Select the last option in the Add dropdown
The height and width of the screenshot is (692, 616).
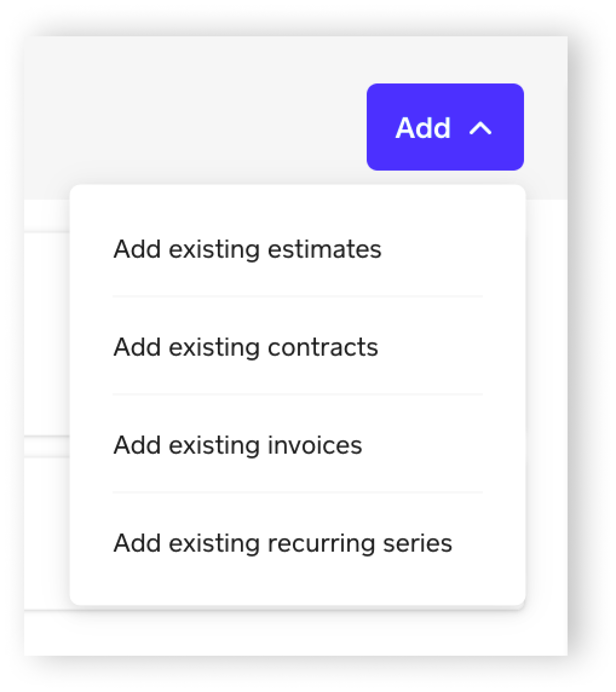click(297, 543)
